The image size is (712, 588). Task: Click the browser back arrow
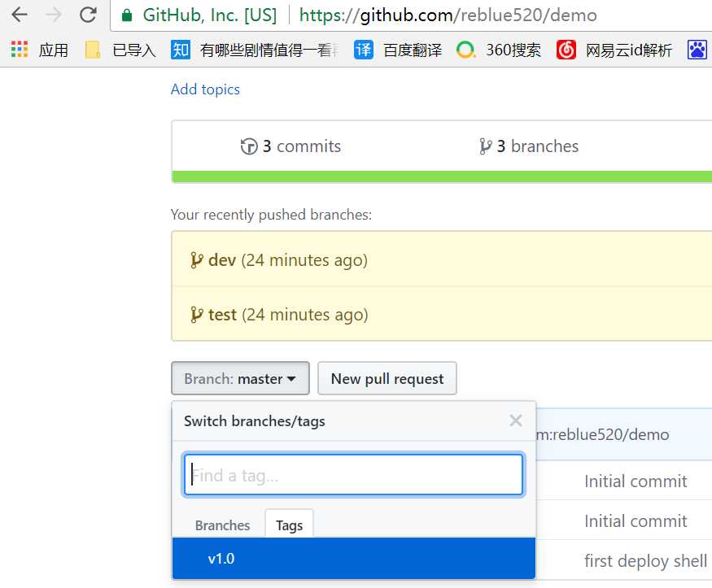19,15
